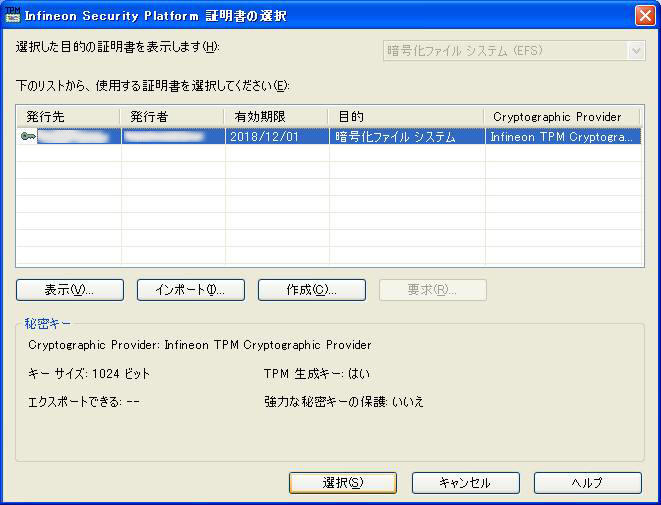Click the key icon in the certificate row
The image size is (661, 505).
28,137
